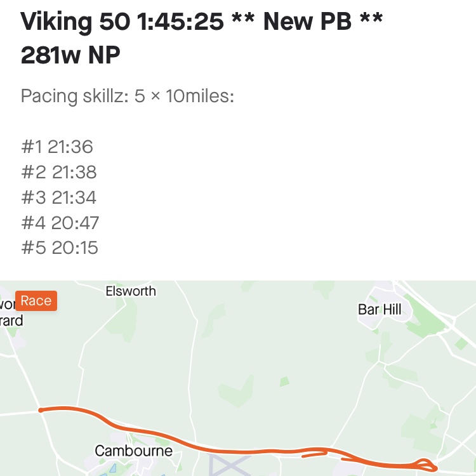Click the route start dot at west end

(x=41, y=411)
